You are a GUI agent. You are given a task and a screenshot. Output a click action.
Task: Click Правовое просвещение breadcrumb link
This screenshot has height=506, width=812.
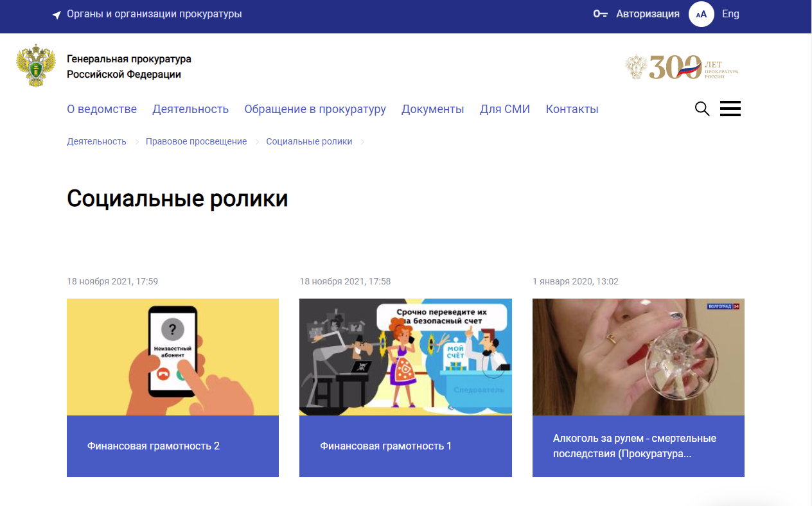pyautogui.click(x=196, y=141)
